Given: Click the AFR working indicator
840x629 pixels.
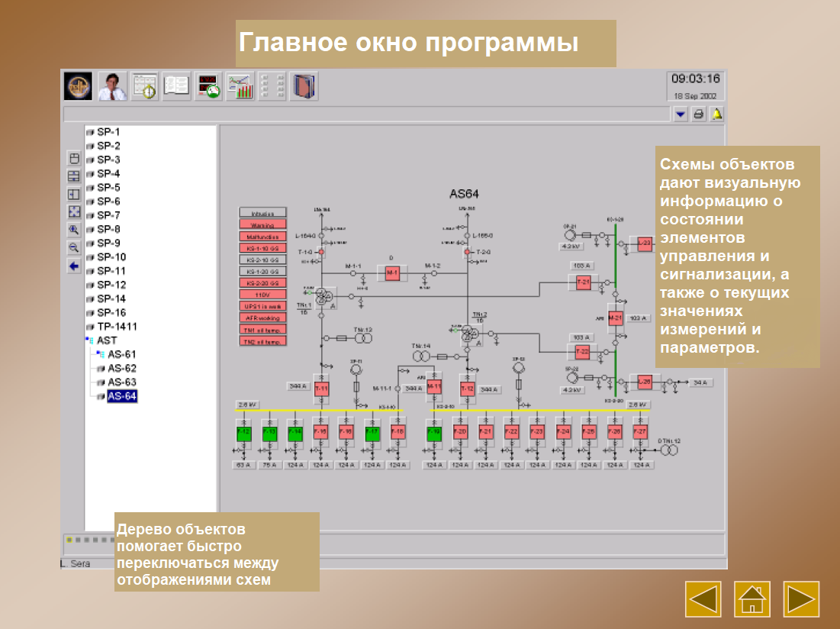Looking at the screenshot, I should pos(262,318).
